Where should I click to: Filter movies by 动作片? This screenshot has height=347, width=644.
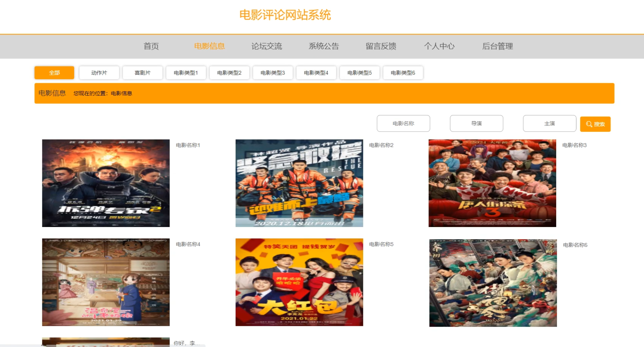[99, 73]
